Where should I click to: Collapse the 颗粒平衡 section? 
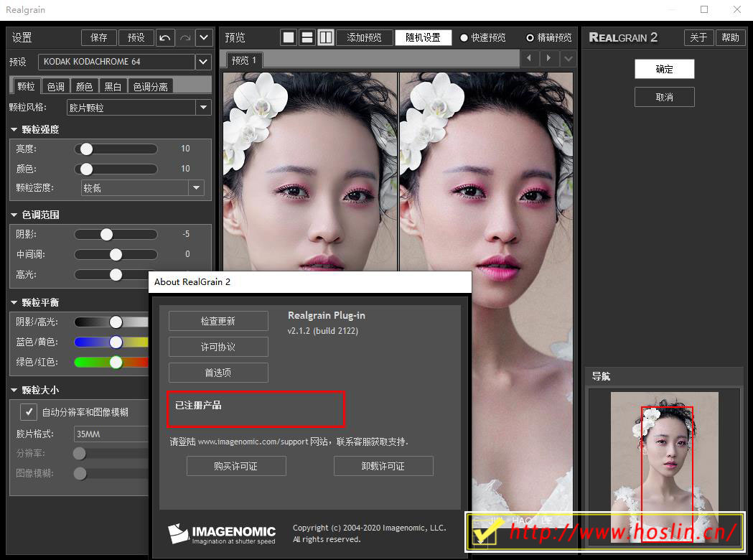point(14,302)
